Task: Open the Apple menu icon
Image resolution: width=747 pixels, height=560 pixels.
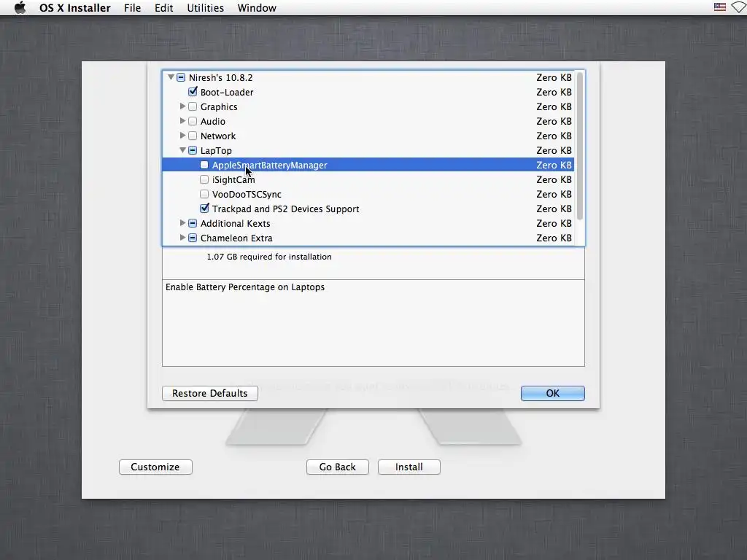Action: pos(20,7)
